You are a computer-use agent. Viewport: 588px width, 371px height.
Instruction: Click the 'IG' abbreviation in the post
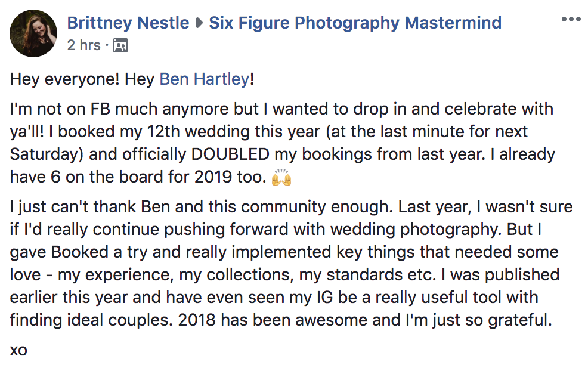pyautogui.click(x=325, y=298)
